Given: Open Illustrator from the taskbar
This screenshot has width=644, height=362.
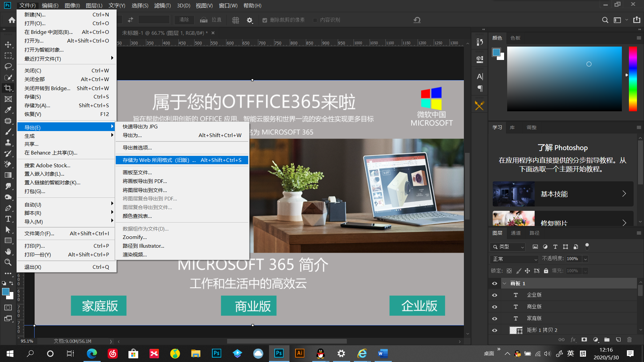Looking at the screenshot, I should tap(300, 353).
